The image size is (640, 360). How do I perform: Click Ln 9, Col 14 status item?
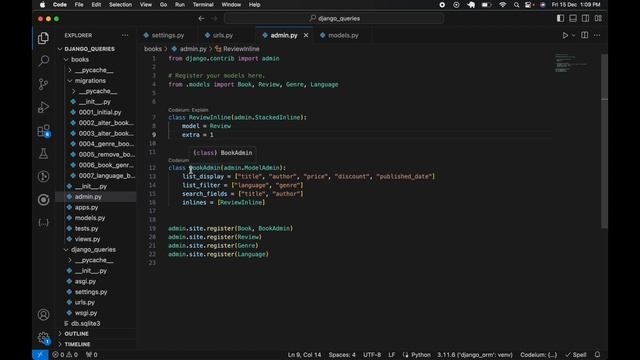coord(304,355)
